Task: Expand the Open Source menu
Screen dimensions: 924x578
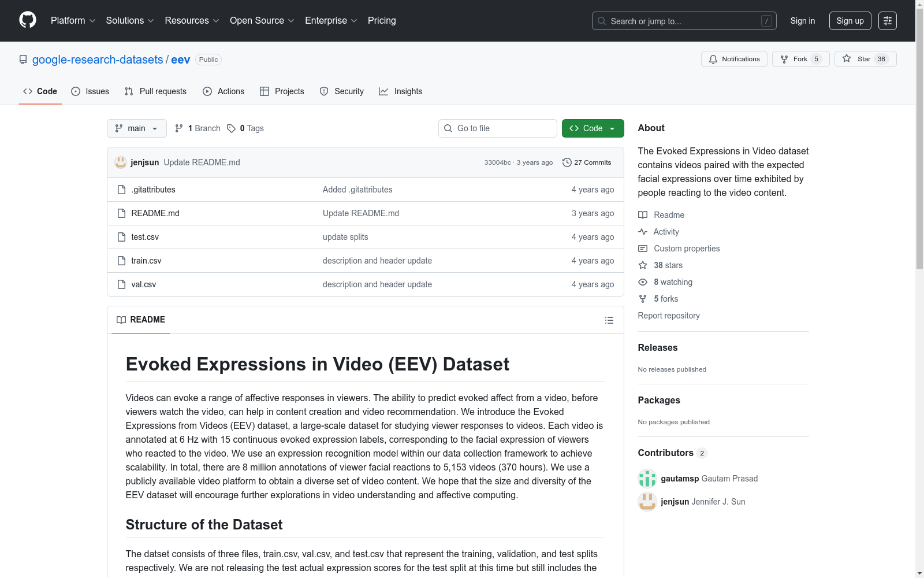Action: tap(262, 21)
